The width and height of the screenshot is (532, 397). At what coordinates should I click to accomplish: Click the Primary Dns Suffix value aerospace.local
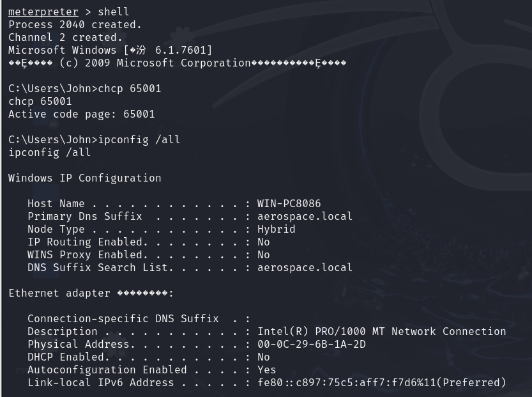click(305, 216)
